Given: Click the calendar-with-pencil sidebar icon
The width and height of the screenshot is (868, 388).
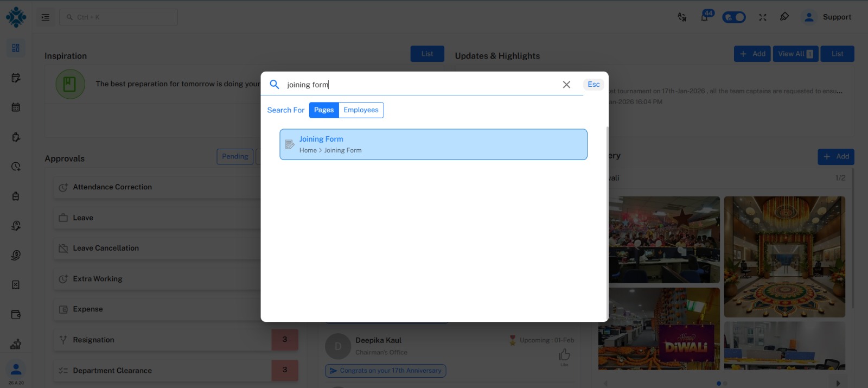Looking at the screenshot, I should 16,78.
